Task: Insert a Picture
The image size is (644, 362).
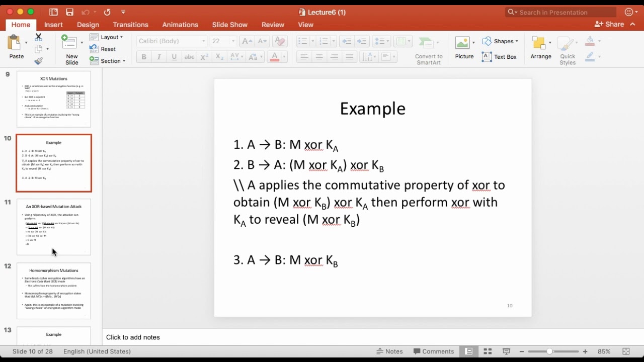Action: pos(464,48)
